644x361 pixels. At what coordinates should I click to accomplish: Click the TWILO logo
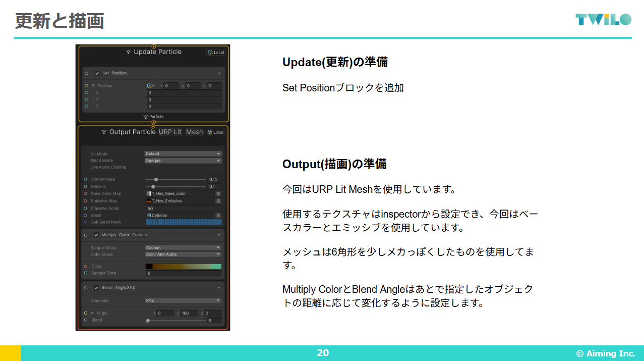pos(603,20)
